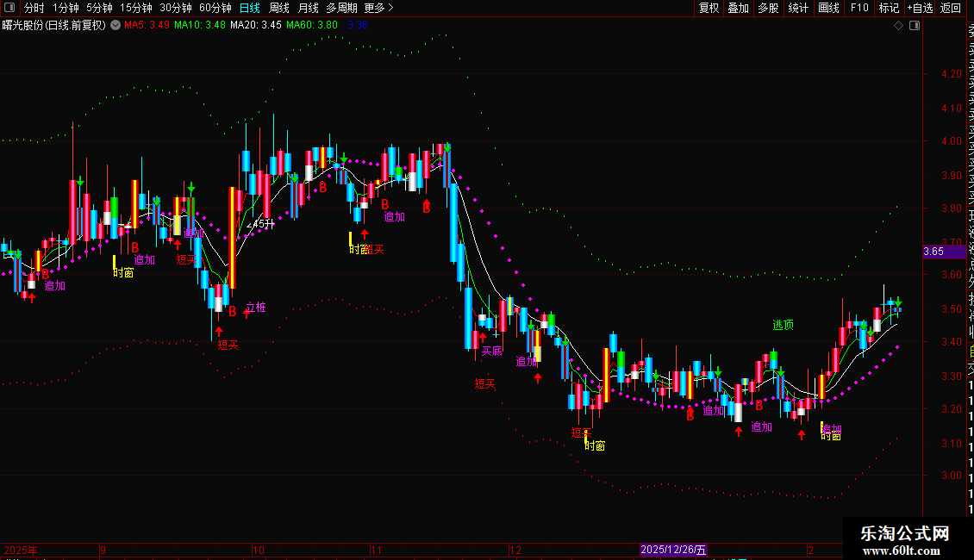Screen dimensions: 974x560
Task: Open the 画线 drawing tools
Action: pos(828,8)
